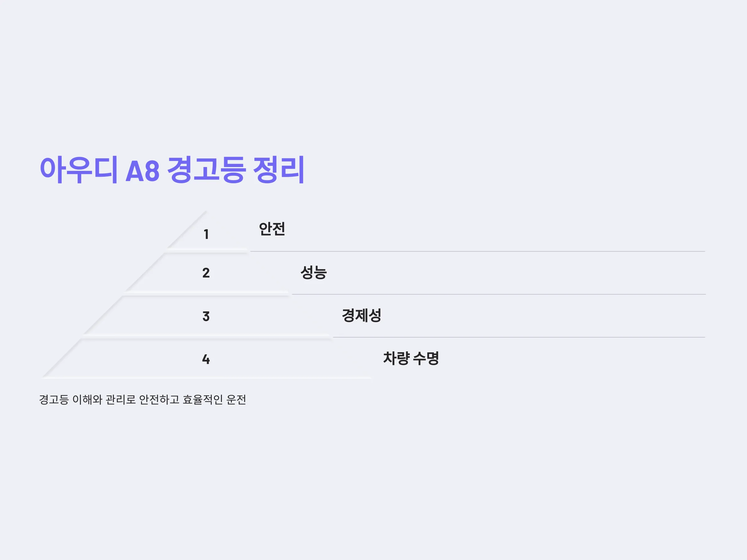The image size is (747, 560).
Task: Select pyramid tier number 2
Action: (x=206, y=273)
